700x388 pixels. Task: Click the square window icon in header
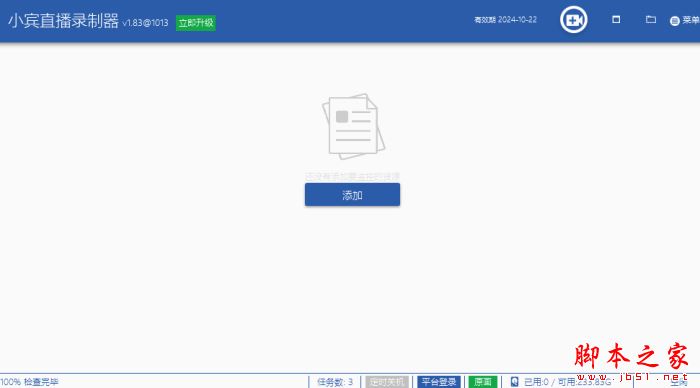[x=616, y=19]
